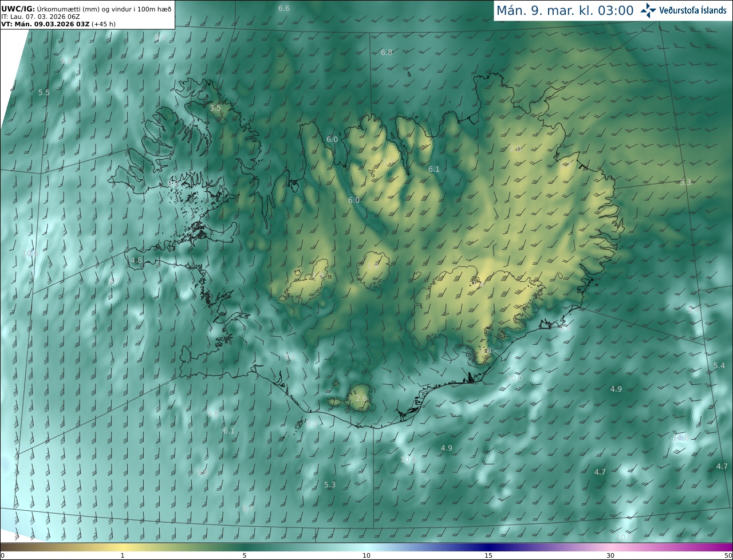Image resolution: width=733 pixels, height=560 pixels.
Task: Click the 6.8 value label on the map
Action: pos(387,52)
